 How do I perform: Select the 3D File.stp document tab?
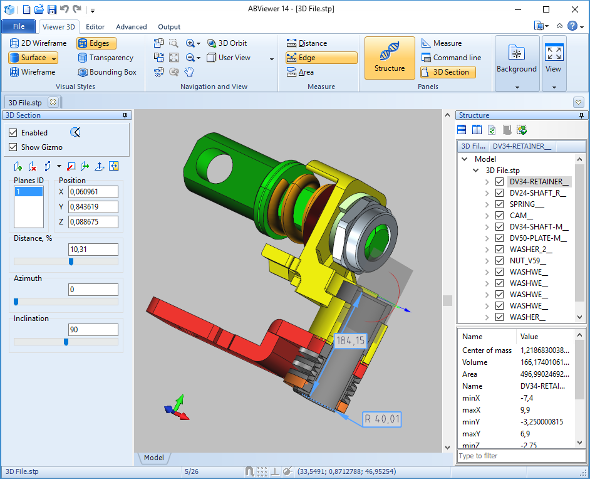tap(25, 102)
